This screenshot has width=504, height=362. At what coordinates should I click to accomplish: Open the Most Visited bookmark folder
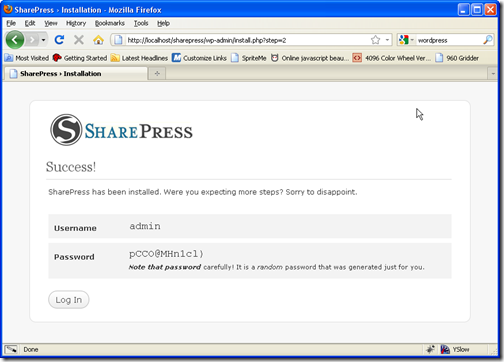point(27,58)
